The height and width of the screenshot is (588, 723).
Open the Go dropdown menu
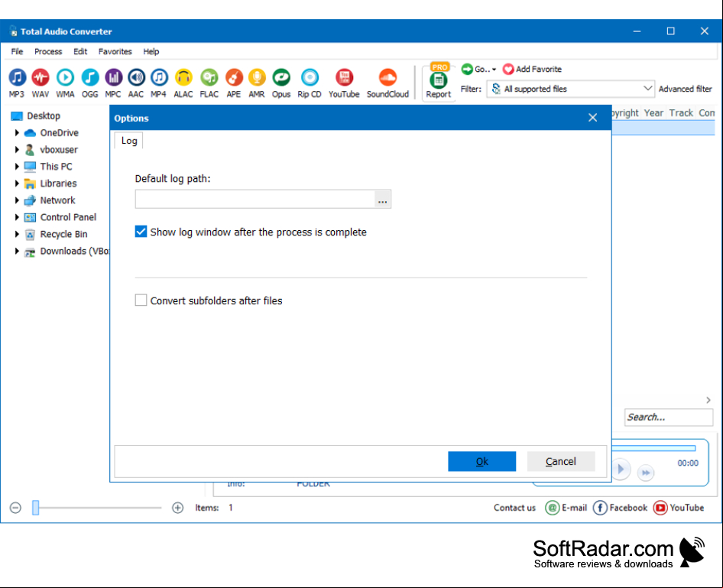click(478, 69)
